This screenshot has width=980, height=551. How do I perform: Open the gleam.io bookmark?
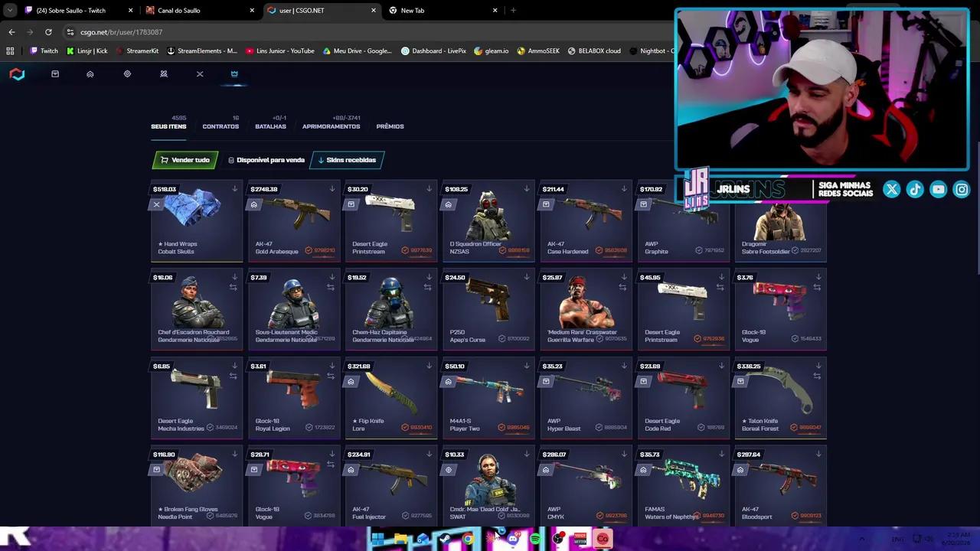pos(491,51)
